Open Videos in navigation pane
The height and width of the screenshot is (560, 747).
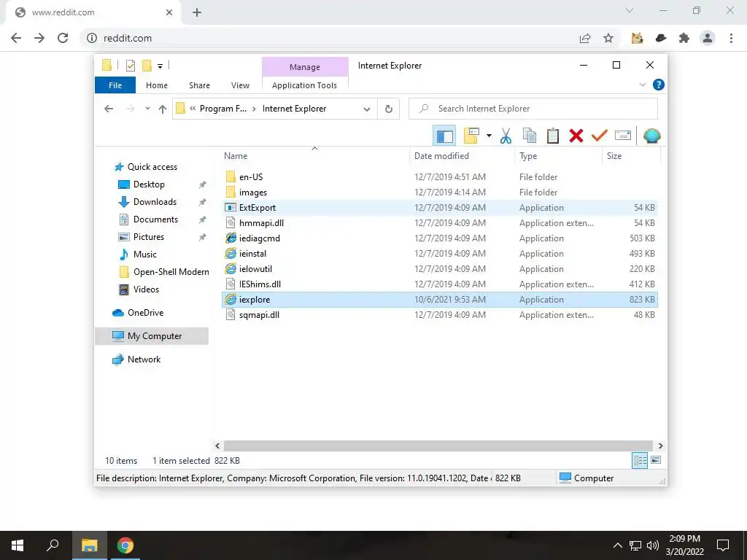point(146,289)
